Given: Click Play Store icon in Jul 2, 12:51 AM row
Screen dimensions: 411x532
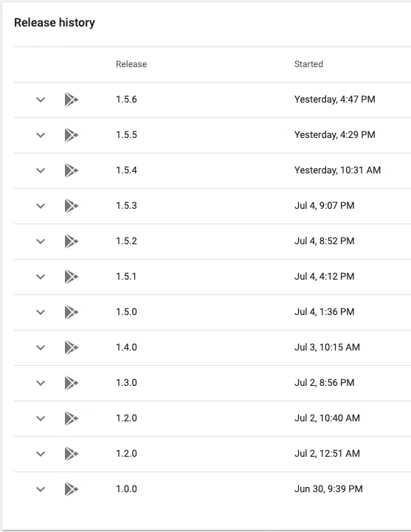Looking at the screenshot, I should (x=72, y=454).
